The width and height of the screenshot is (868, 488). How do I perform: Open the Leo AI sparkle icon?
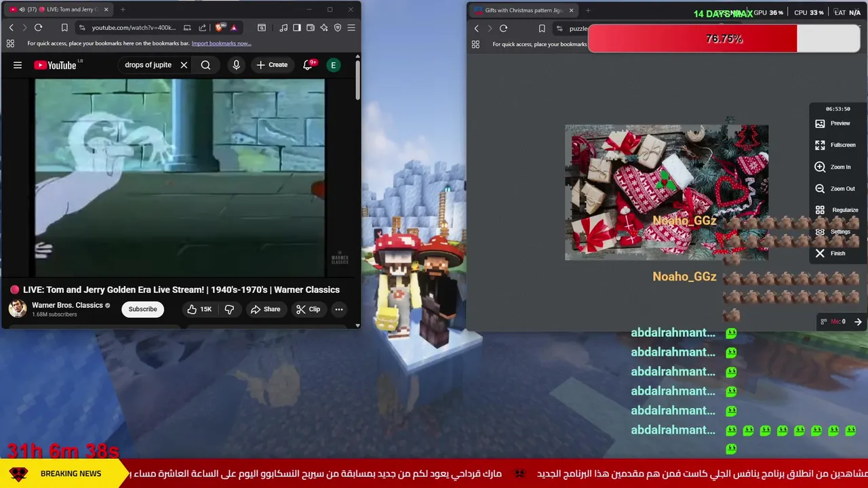tap(324, 28)
